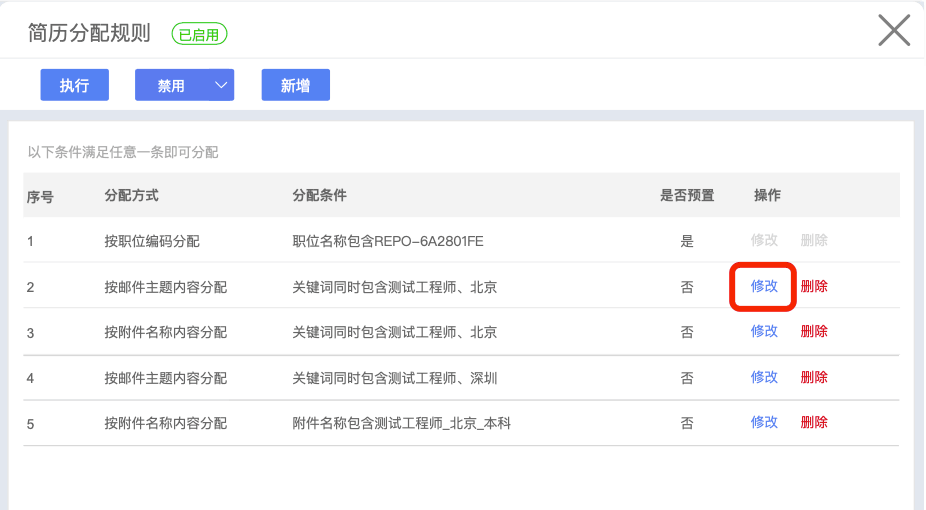Open 修改 for rule number 3
Image resolution: width=926 pixels, height=510 pixels.
(x=764, y=331)
